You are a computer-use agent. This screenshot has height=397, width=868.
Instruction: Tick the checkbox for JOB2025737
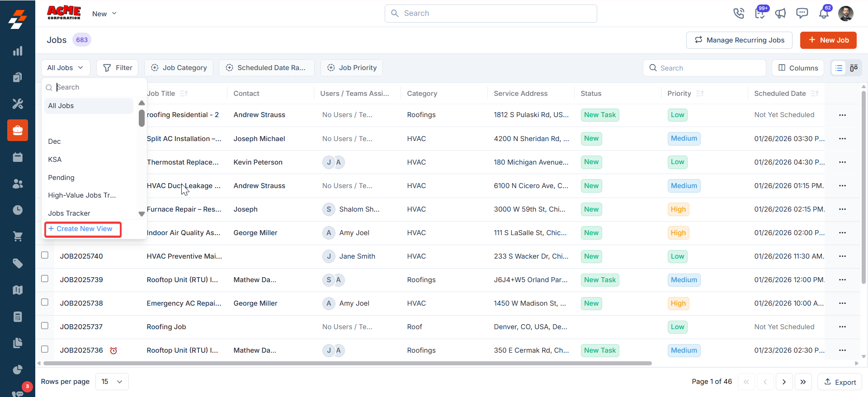click(45, 326)
